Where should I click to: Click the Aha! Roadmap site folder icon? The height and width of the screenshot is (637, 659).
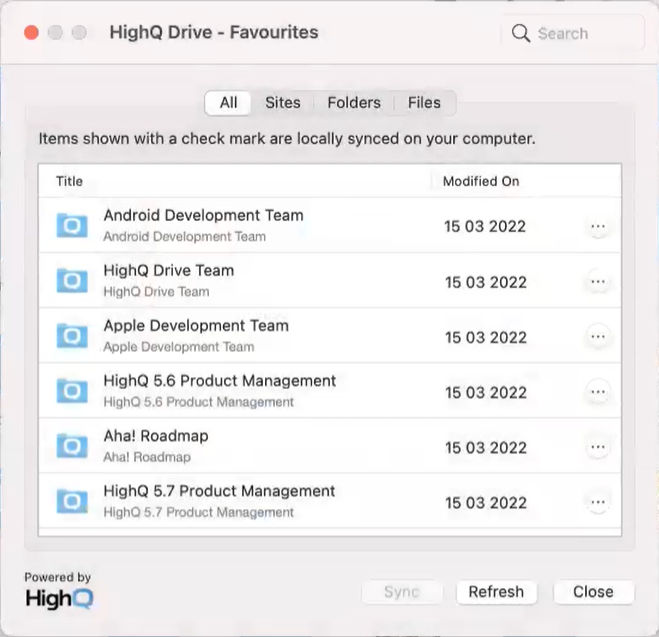[72, 446]
